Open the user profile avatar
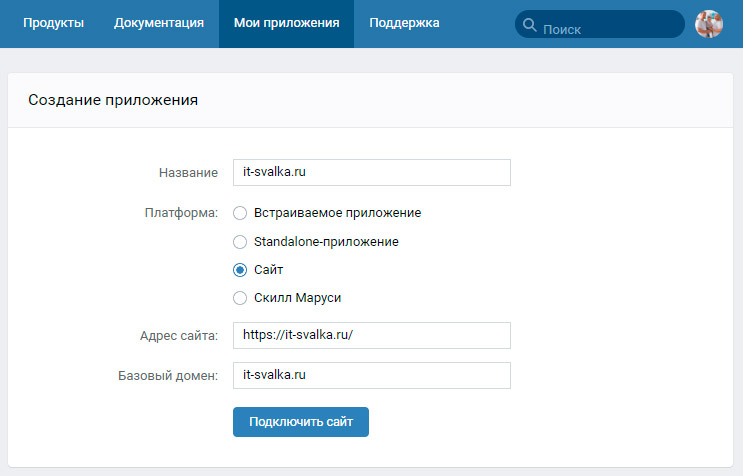Viewport: 743px width, 476px height. point(708,24)
